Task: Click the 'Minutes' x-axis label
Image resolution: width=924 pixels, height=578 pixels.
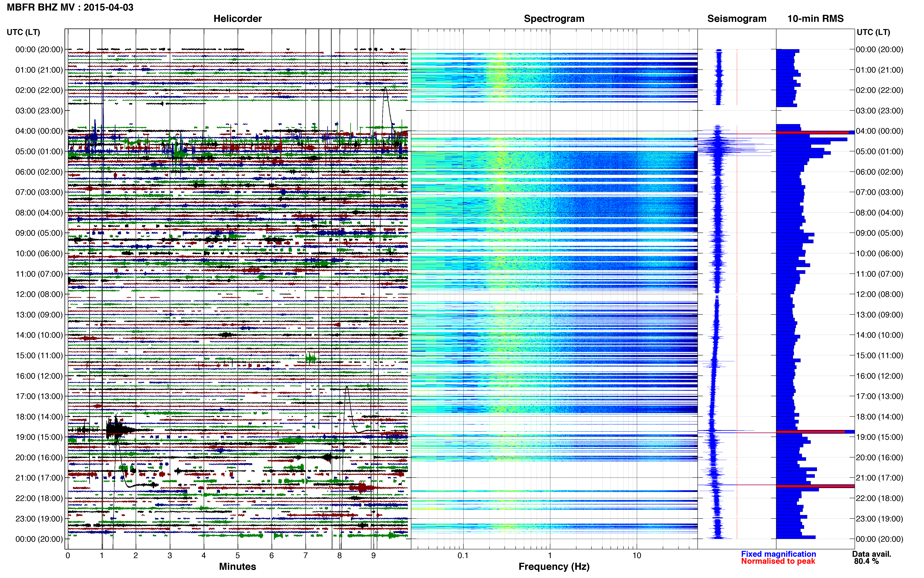Action: pyautogui.click(x=237, y=566)
